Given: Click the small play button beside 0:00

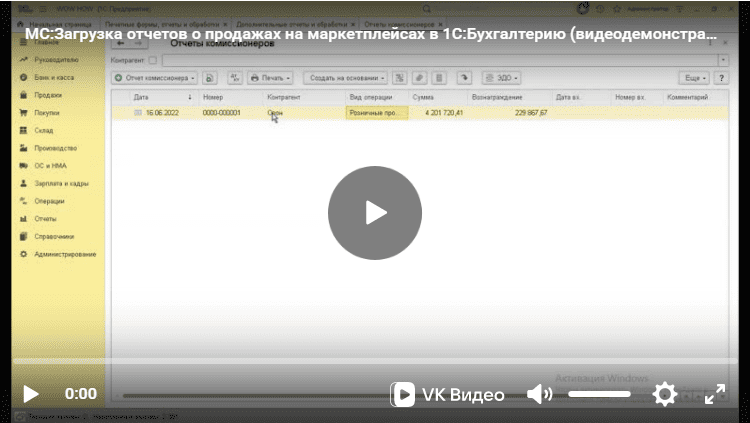Looking at the screenshot, I should [31, 394].
